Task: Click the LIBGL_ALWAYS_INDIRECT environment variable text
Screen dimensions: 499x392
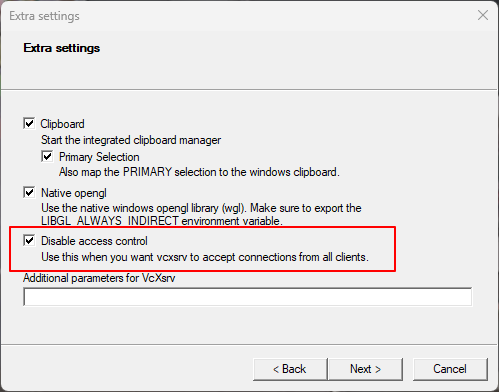Action: (110, 221)
